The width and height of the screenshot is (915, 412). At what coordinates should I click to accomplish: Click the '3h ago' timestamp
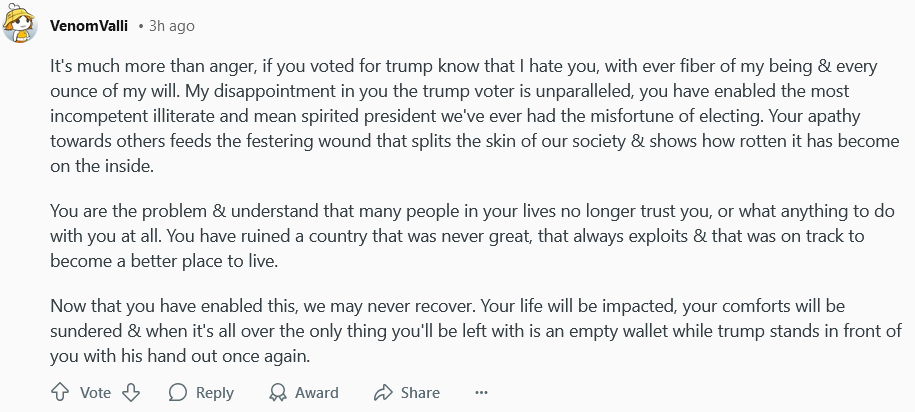point(172,26)
